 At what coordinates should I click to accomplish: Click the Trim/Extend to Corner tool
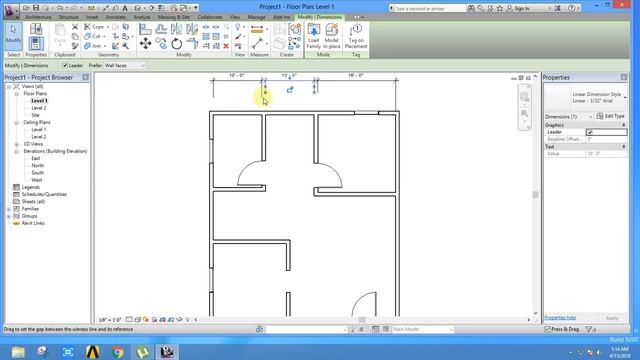coord(192,43)
